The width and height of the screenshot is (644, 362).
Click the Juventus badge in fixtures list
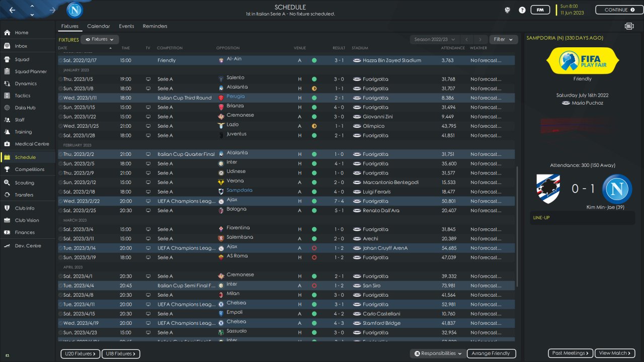coord(221,135)
